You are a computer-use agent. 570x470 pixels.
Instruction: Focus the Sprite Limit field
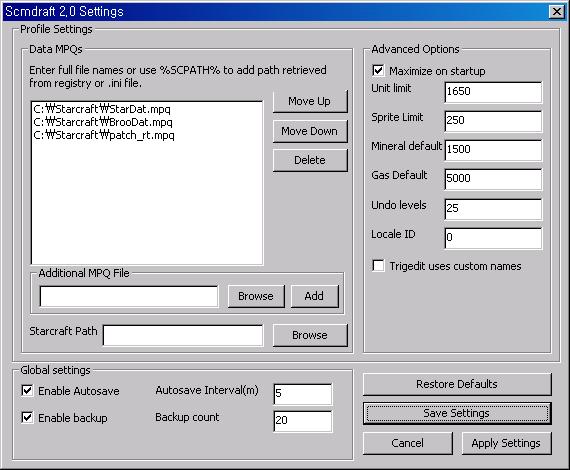point(493,121)
